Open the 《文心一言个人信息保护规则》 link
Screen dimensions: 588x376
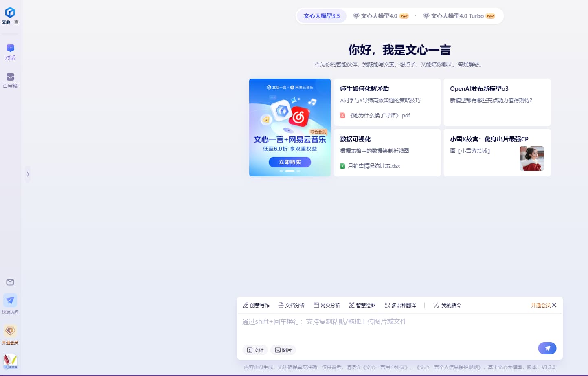click(x=449, y=367)
